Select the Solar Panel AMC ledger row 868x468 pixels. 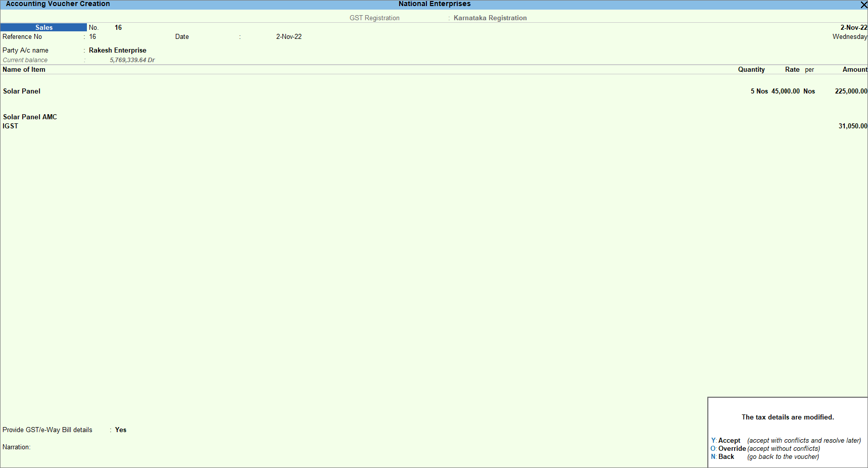pyautogui.click(x=30, y=117)
